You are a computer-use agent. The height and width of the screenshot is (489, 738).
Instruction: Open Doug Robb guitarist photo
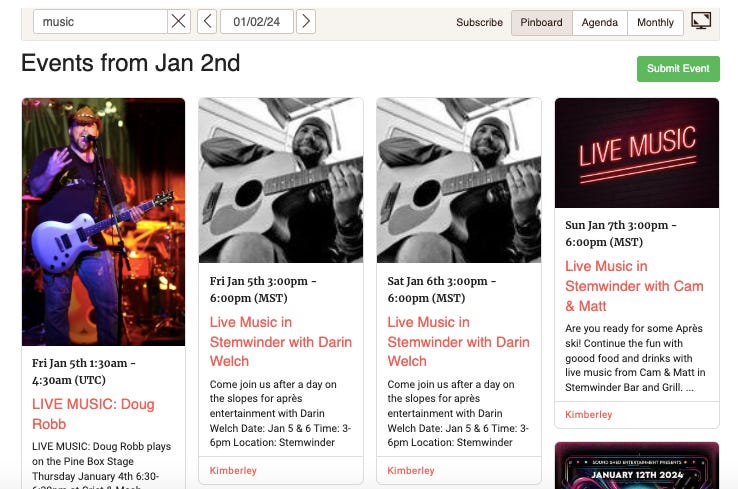point(104,222)
